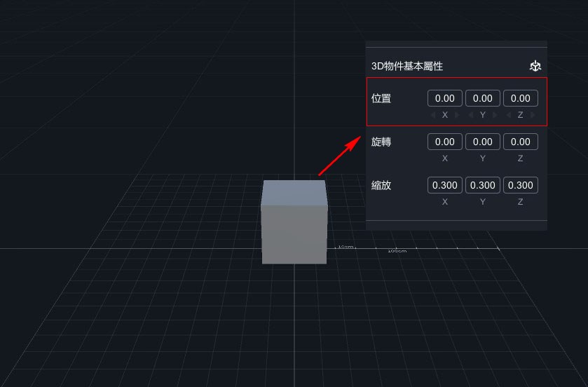Click the 位置 X value field

(x=445, y=98)
